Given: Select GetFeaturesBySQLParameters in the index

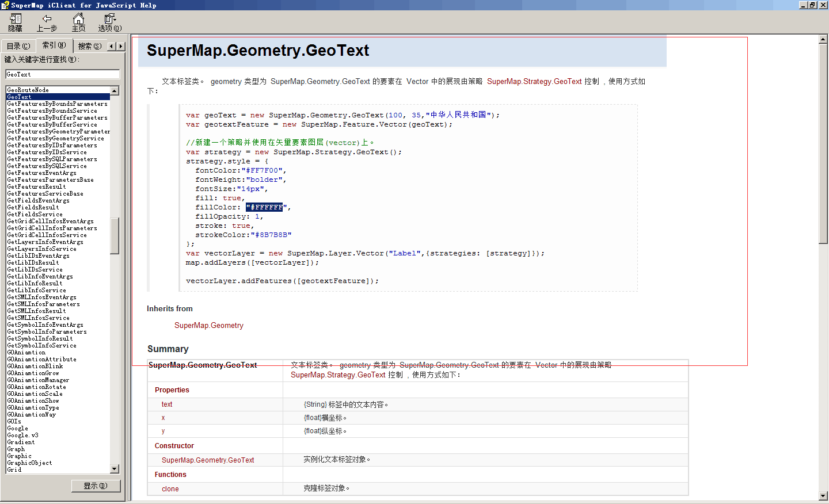Looking at the screenshot, I should pyautogui.click(x=52, y=159).
